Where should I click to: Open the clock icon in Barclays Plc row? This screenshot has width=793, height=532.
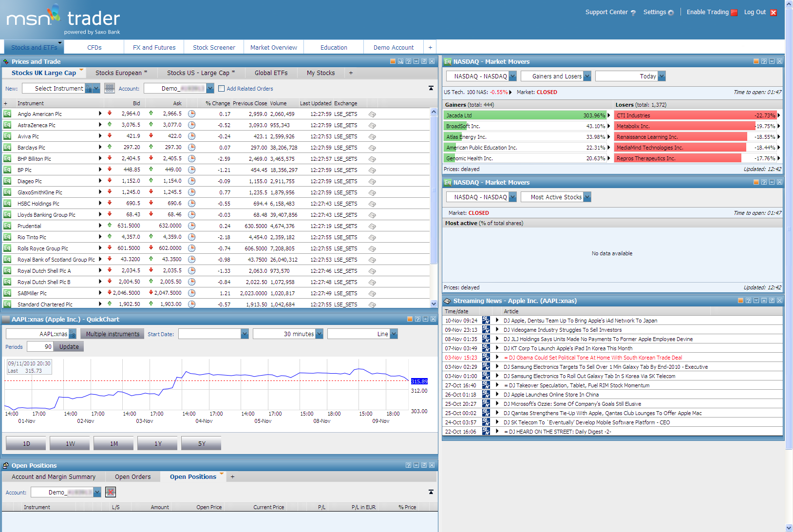(x=192, y=147)
